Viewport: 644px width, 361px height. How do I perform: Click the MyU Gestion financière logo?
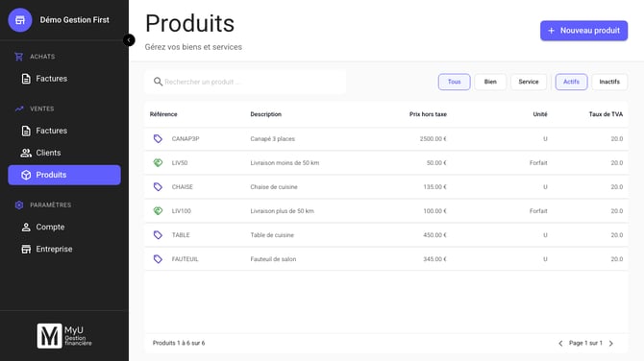[x=64, y=336]
